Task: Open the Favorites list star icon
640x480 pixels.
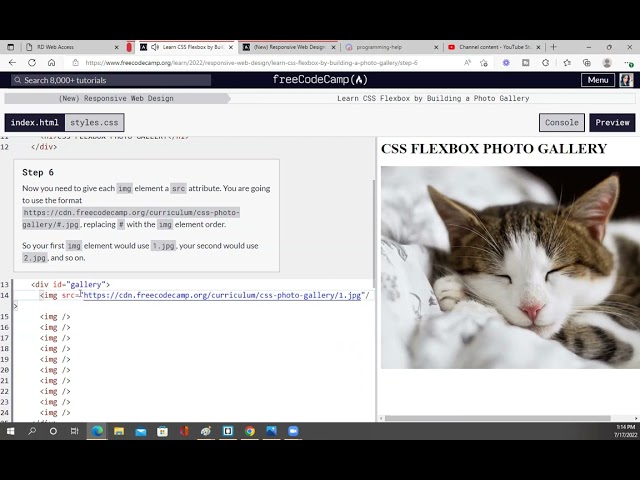Action: tap(567, 62)
